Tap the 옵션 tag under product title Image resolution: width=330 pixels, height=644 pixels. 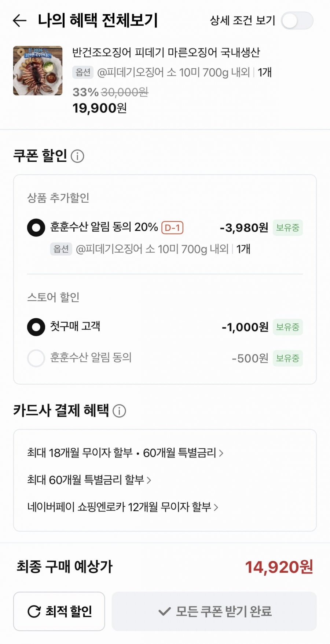tap(83, 72)
